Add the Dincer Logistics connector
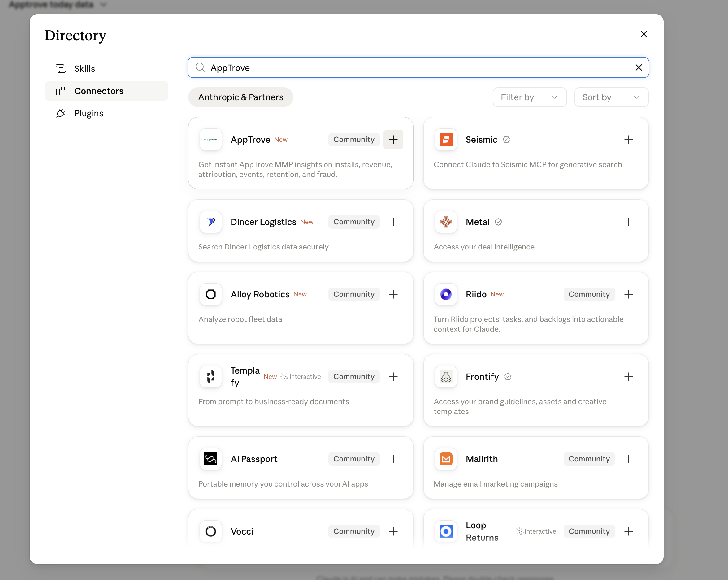The image size is (728, 580). point(393,222)
